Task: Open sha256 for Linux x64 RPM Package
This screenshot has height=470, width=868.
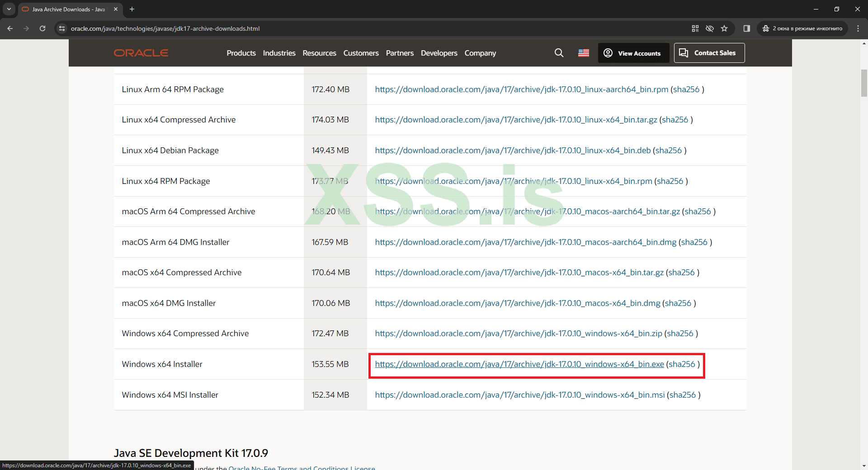Action: tap(670, 181)
